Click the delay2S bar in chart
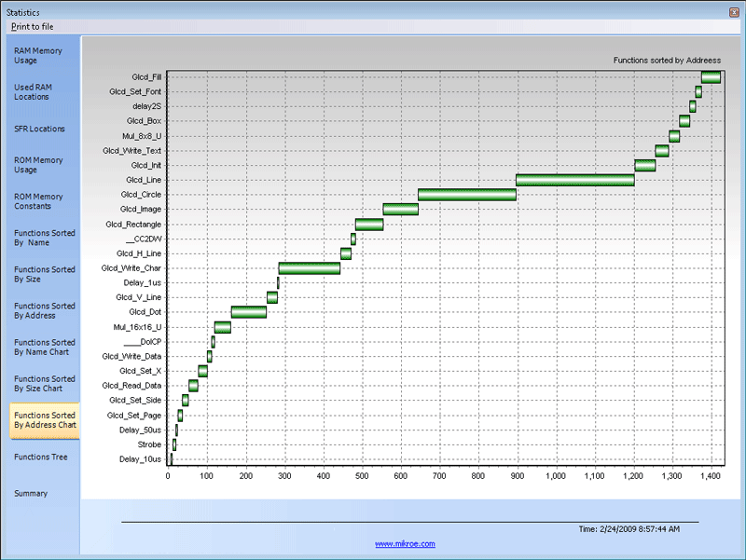The width and height of the screenshot is (746, 560). pyautogui.click(x=693, y=106)
